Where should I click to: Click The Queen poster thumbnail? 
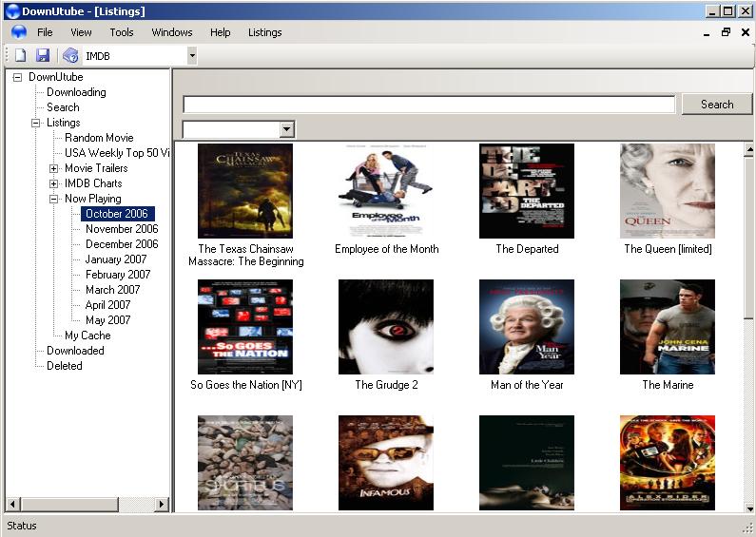pyautogui.click(x=668, y=191)
